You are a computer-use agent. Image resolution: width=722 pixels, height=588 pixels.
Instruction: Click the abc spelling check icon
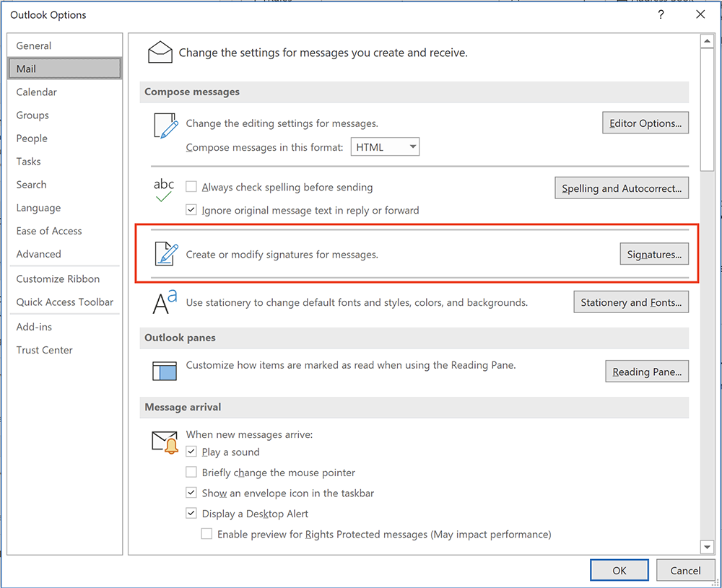tap(164, 189)
